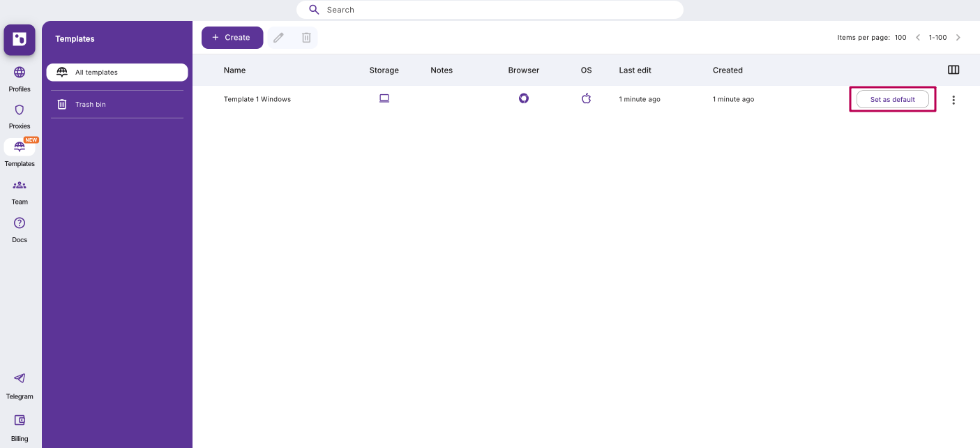Viewport: 980px width, 448px height.
Task: Click the Apple OS icon in template row
Action: [587, 98]
